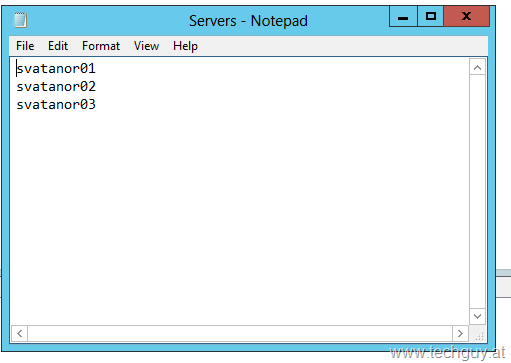Screen dimensions: 511x363
Task: Open the View menu
Action: pyautogui.click(x=146, y=46)
